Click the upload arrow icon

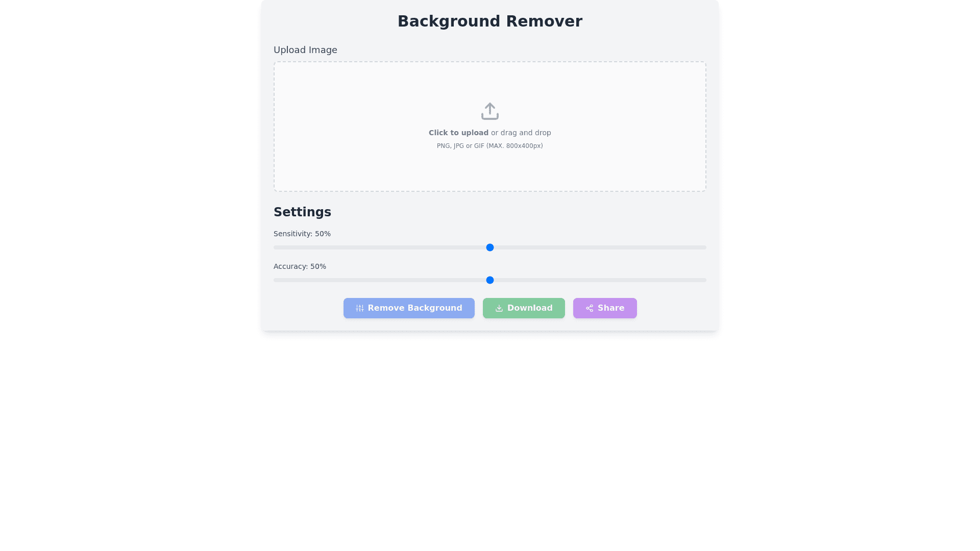click(489, 111)
